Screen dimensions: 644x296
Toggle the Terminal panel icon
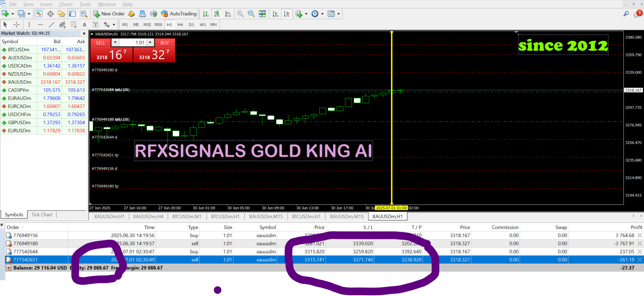72,14
